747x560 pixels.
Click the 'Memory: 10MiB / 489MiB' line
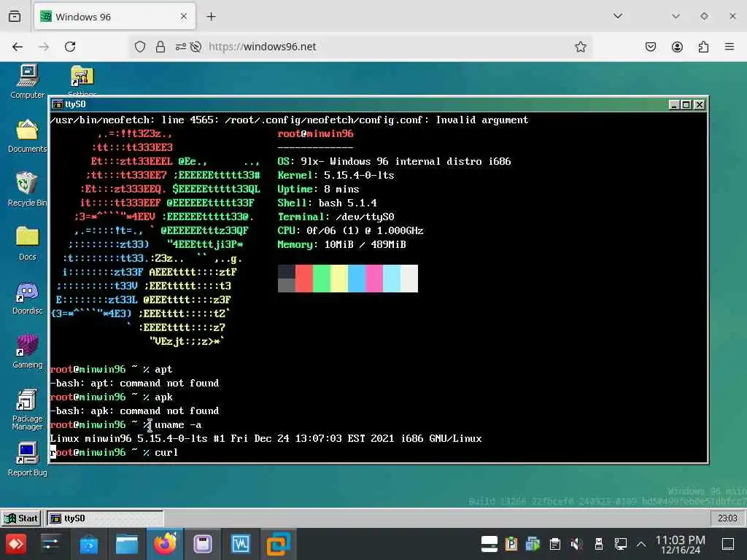click(x=341, y=245)
